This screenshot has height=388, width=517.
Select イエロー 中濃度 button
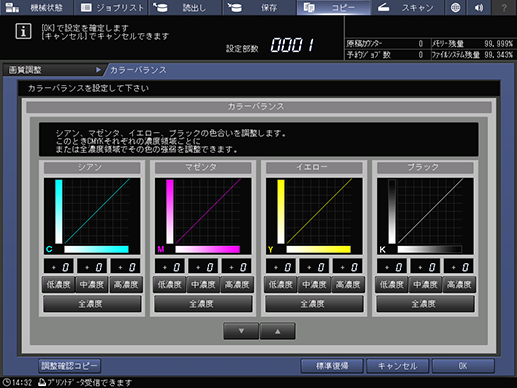314,285
